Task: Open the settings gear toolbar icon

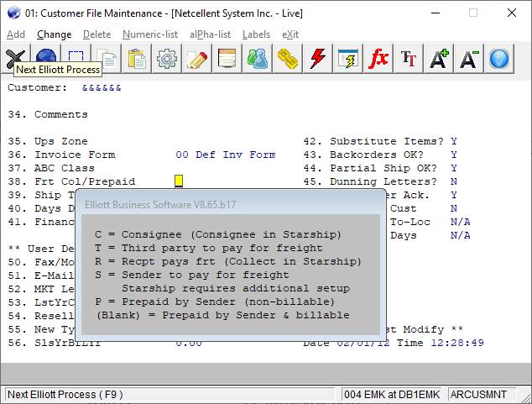Action: [166, 59]
